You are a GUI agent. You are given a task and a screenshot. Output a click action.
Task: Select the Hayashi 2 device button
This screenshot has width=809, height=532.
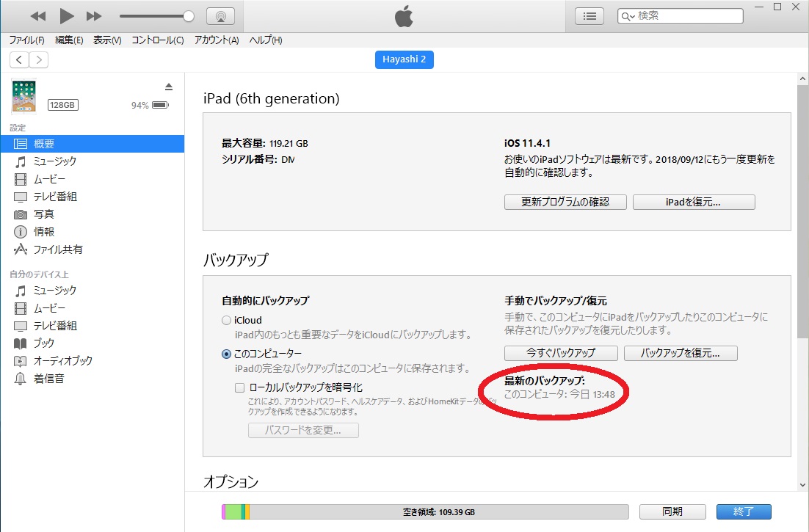[x=404, y=59]
